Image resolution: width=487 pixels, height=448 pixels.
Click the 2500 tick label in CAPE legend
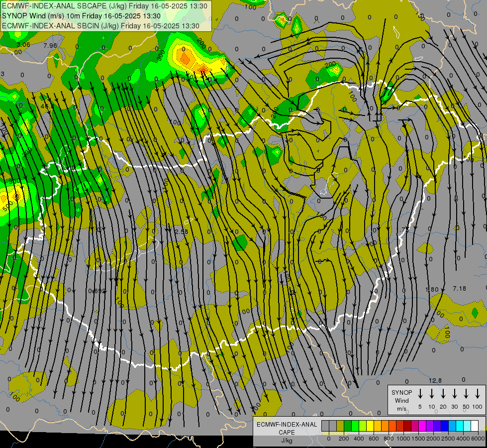(448, 439)
